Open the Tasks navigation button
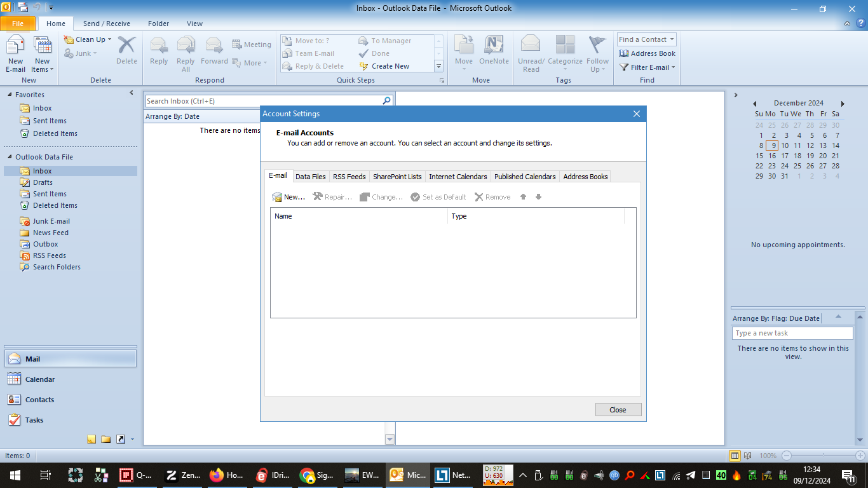868x488 pixels. tap(70, 420)
